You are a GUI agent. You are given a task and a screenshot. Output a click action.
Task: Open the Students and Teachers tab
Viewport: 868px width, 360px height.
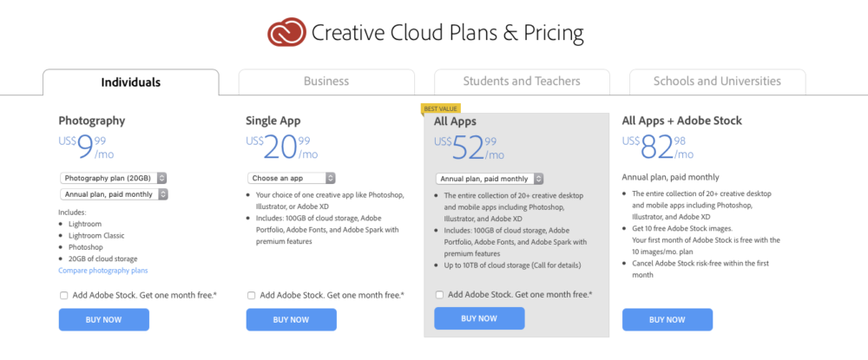(x=522, y=82)
